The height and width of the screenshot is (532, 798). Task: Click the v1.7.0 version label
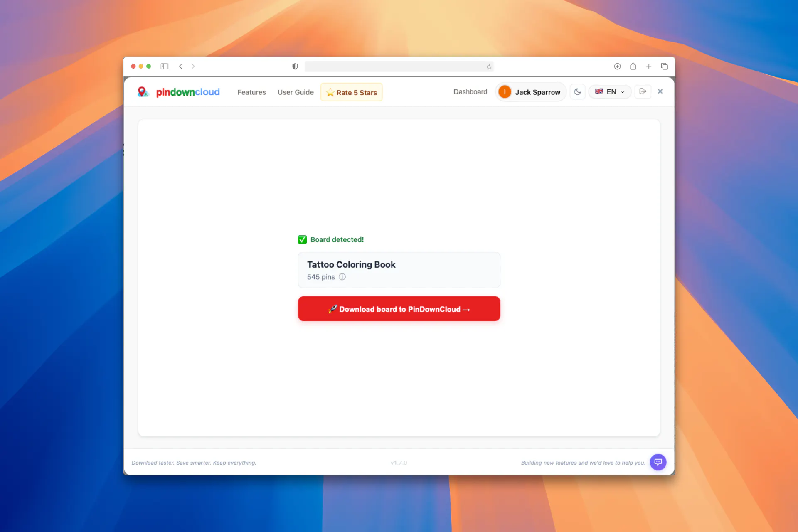click(399, 463)
